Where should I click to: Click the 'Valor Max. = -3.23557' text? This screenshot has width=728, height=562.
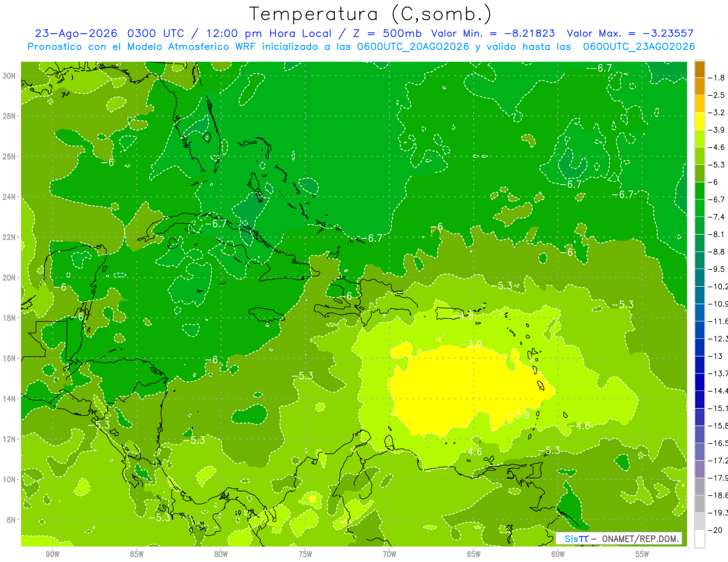[630, 33]
